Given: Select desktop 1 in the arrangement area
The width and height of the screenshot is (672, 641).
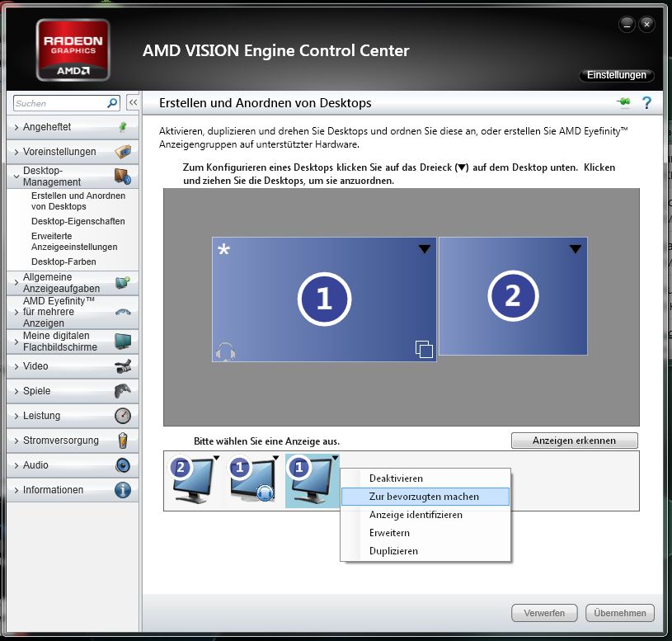Looking at the screenshot, I should click(324, 299).
